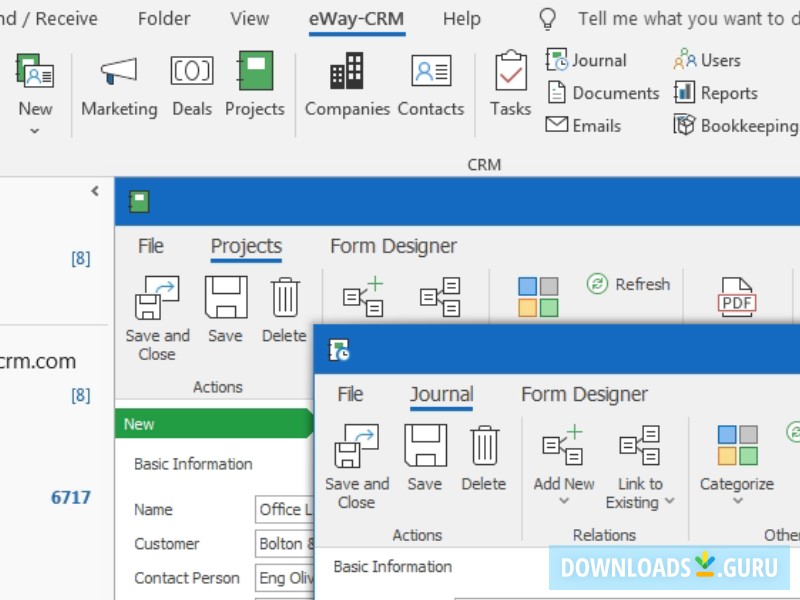
Task: Click Delete in the Projects window
Action: pos(284,309)
